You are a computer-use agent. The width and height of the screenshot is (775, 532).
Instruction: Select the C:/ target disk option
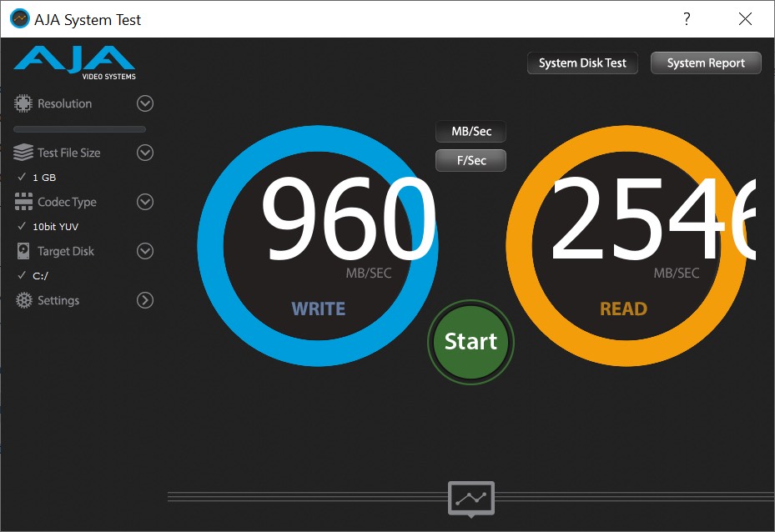pos(40,276)
